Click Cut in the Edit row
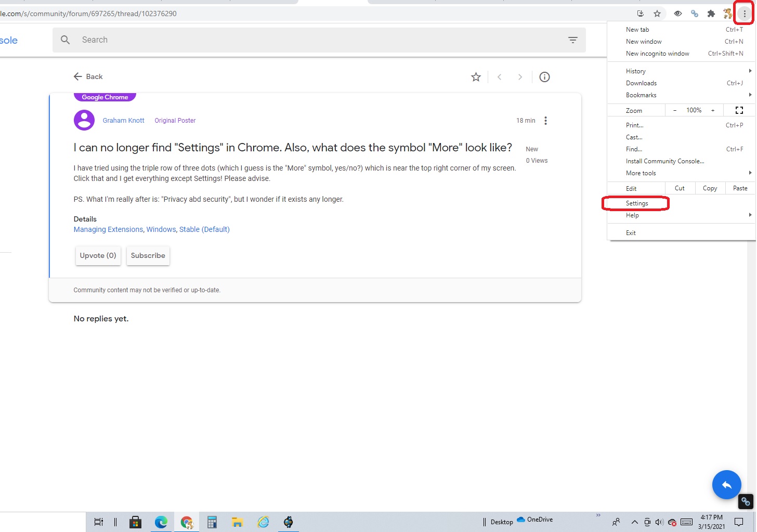The height and width of the screenshot is (532, 757). click(x=680, y=188)
